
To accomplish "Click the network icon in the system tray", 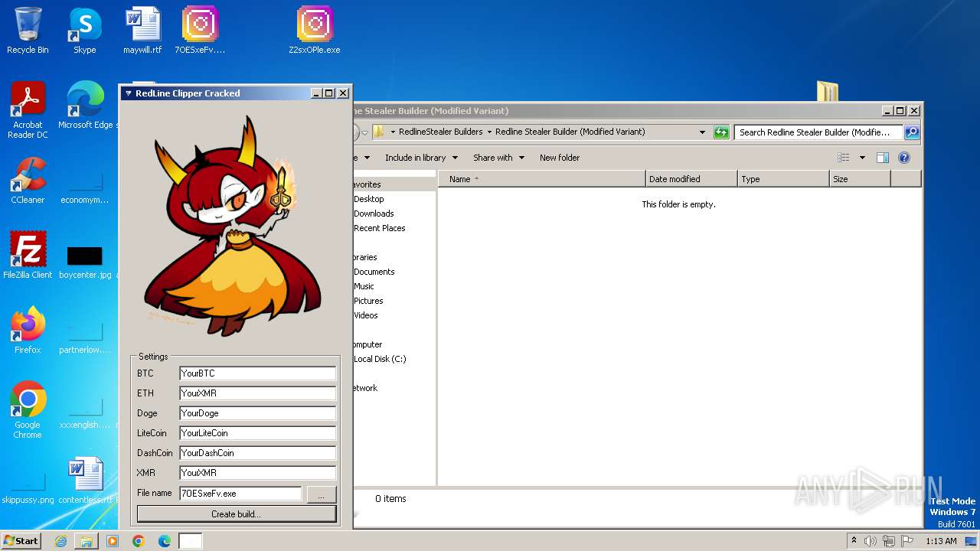I will point(888,541).
